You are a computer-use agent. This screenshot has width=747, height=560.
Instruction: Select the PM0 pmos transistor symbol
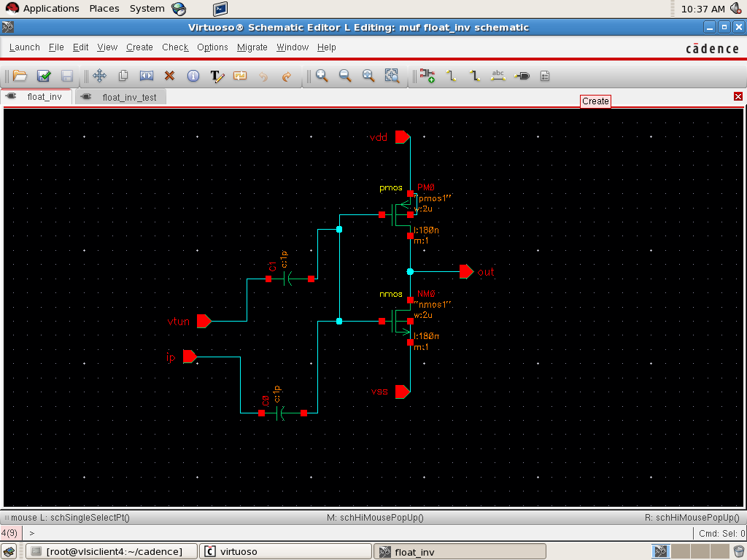[399, 215]
